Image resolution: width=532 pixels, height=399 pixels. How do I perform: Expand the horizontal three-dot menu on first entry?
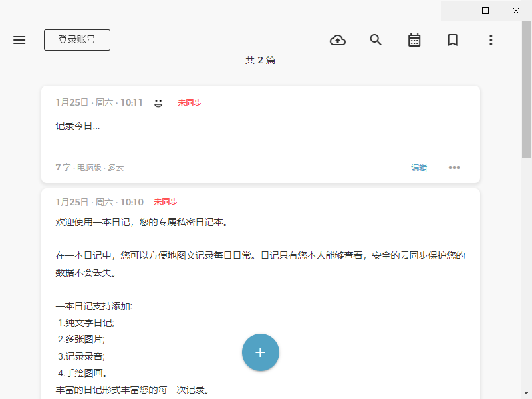(454, 168)
